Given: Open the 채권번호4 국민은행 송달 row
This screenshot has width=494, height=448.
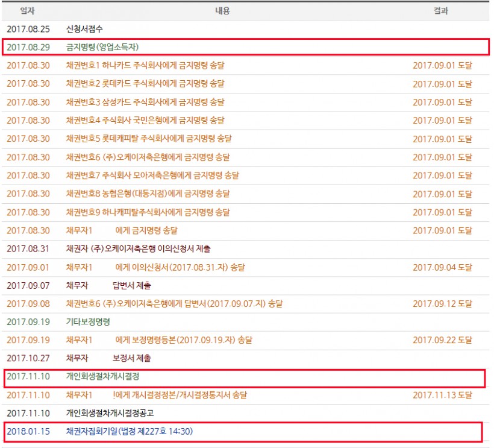Looking at the screenshot, I should [x=246, y=121].
